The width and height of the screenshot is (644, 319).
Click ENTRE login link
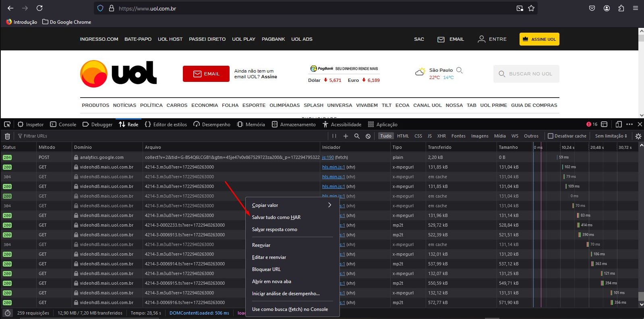tap(492, 39)
